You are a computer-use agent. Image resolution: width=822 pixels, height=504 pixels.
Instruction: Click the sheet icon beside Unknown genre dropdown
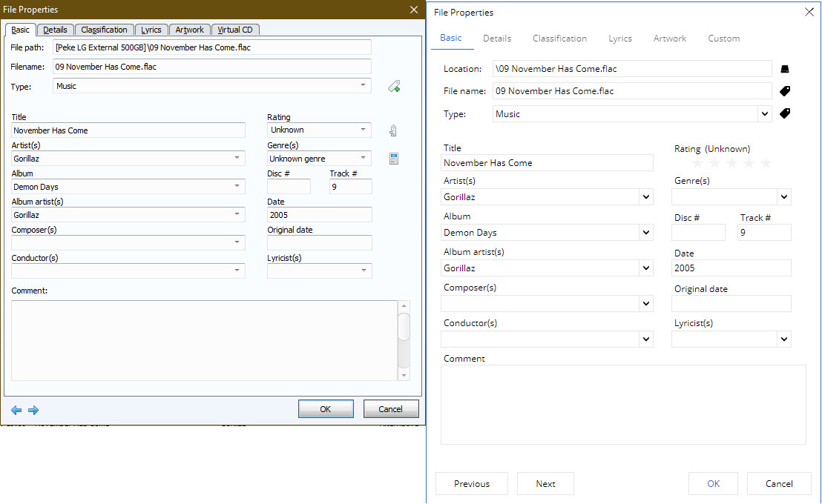click(x=394, y=159)
